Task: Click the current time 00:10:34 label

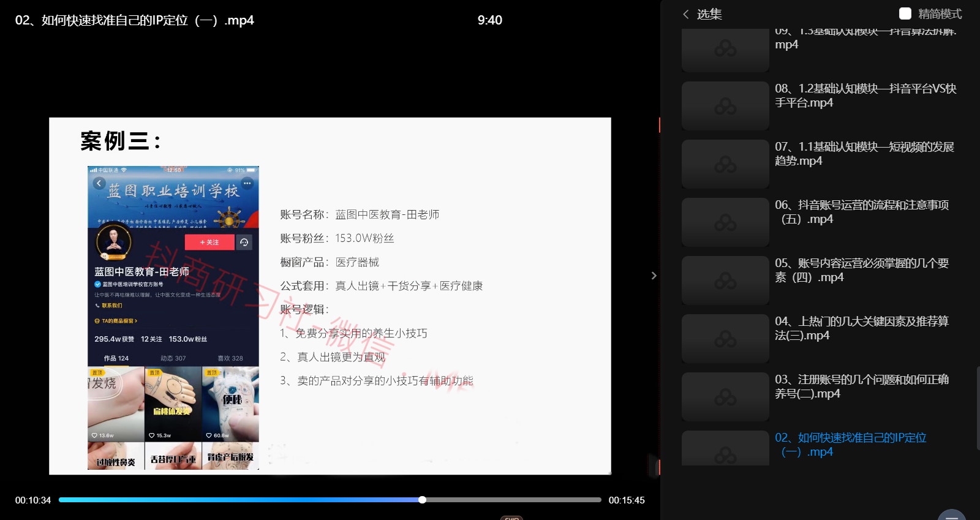Action: [x=33, y=500]
